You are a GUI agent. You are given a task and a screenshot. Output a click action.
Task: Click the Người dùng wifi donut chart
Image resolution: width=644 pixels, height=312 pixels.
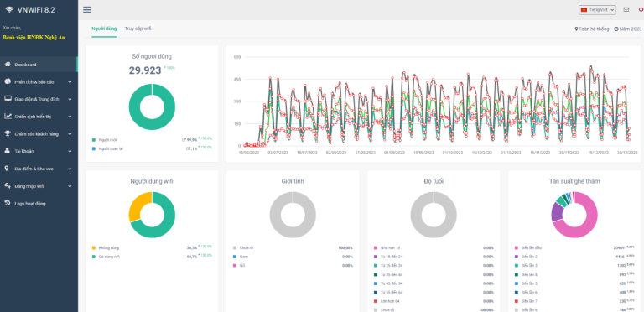[x=152, y=215]
